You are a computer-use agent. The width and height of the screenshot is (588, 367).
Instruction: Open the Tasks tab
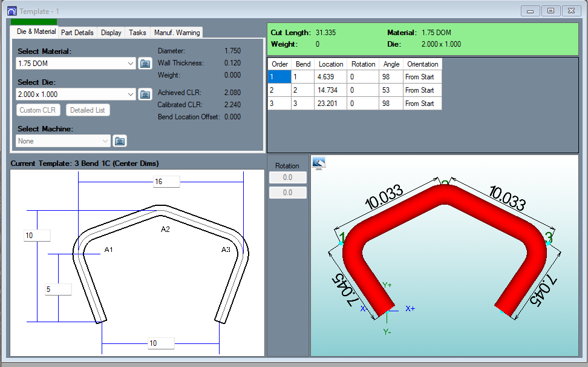coord(137,33)
